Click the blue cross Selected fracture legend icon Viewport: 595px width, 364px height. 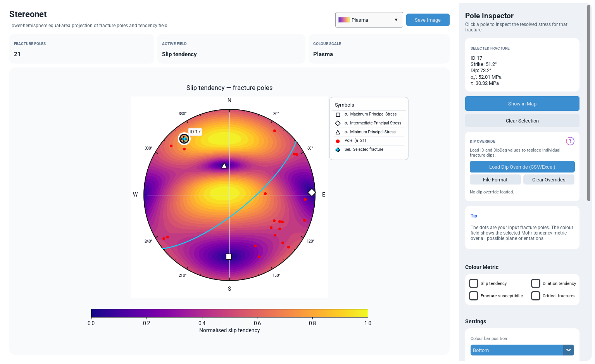pos(338,150)
